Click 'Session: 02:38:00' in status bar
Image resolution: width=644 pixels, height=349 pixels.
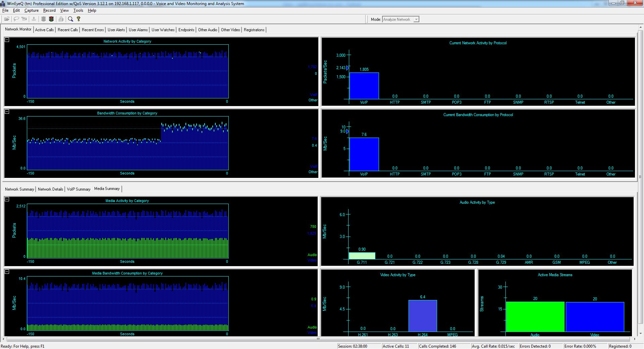[x=353, y=346]
